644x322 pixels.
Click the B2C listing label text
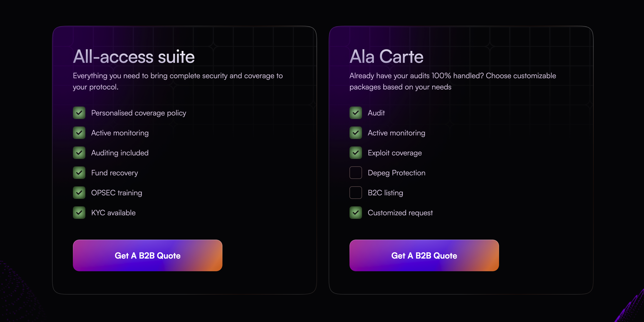(385, 193)
